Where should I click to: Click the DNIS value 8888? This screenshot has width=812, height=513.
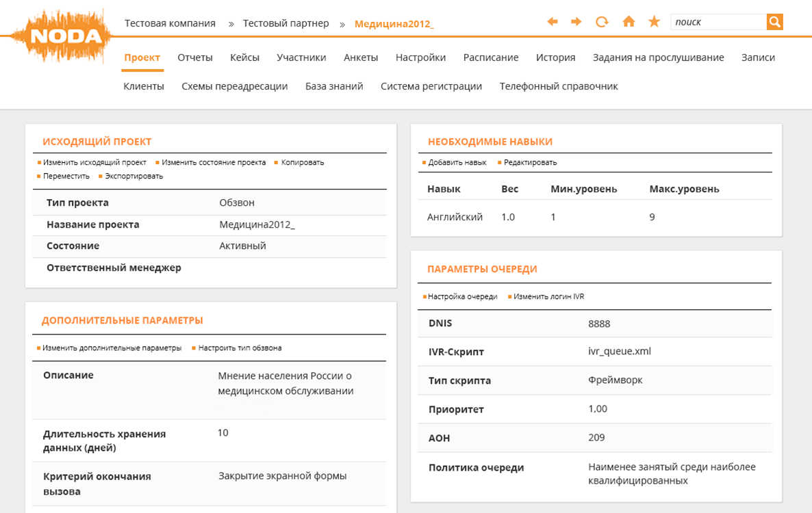pos(599,324)
